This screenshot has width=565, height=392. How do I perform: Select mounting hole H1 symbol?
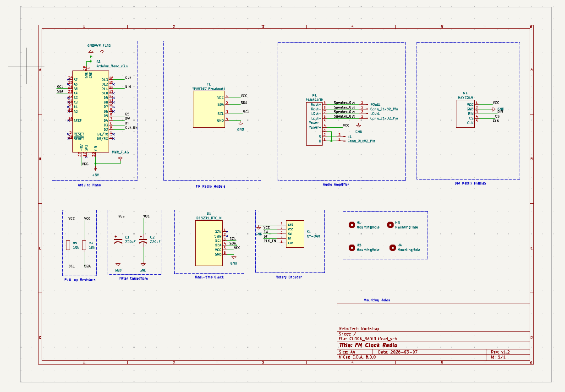351,224
